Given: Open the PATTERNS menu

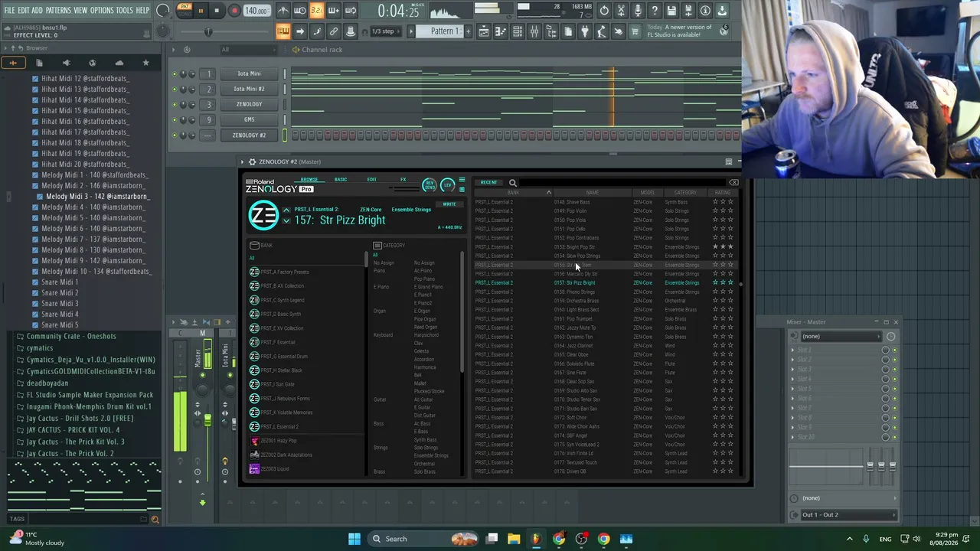Looking at the screenshot, I should click(58, 11).
